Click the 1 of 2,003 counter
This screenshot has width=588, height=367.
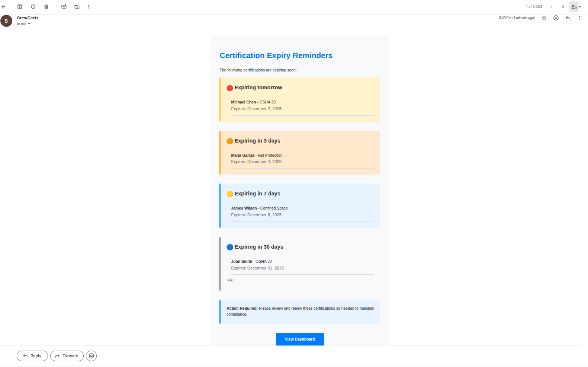(x=534, y=7)
